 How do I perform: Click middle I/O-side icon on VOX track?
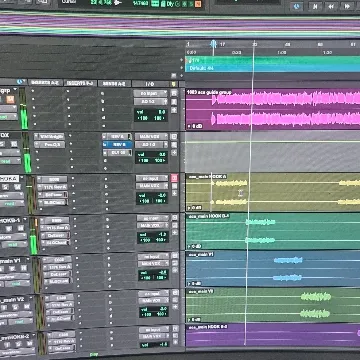click(174, 145)
